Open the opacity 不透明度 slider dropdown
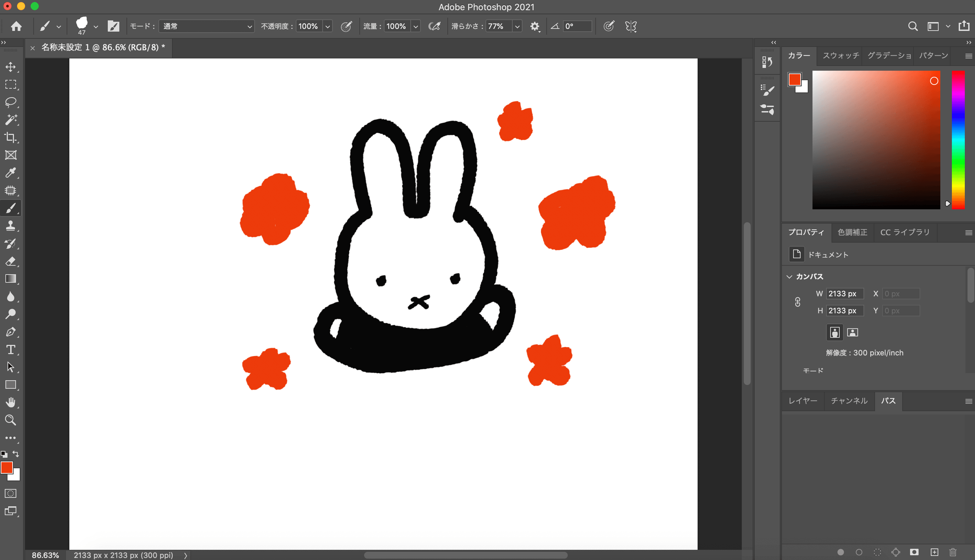Screen dimensions: 975x560 coord(328,26)
